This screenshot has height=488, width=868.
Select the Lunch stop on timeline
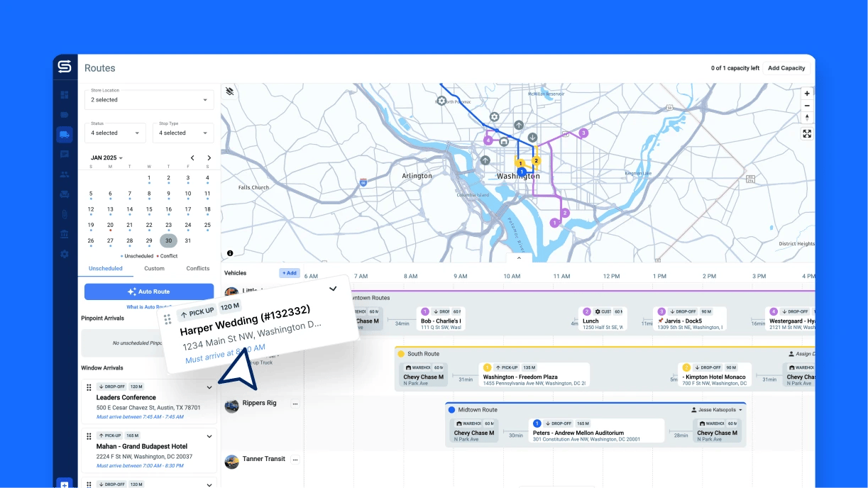602,319
